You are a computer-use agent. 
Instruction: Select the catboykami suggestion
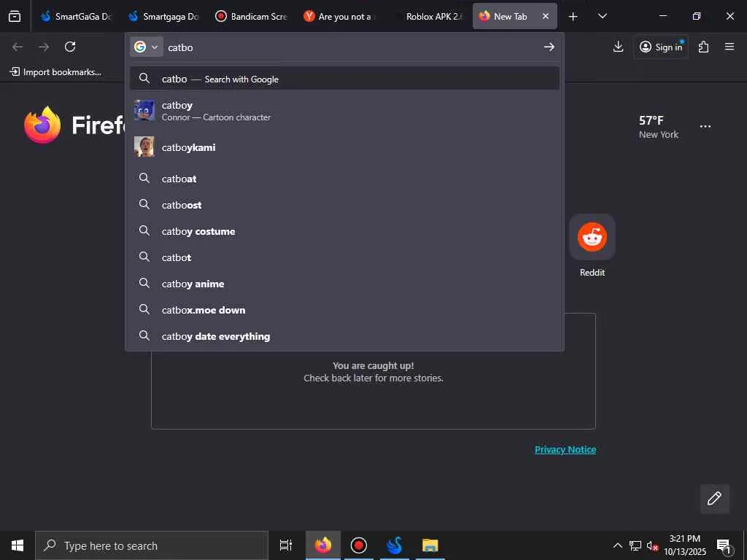(x=344, y=147)
